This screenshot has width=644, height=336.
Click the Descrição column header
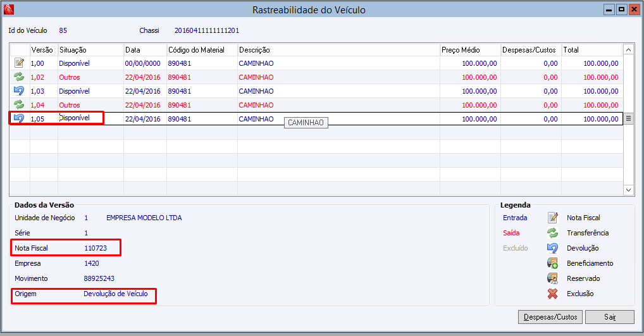(x=339, y=50)
